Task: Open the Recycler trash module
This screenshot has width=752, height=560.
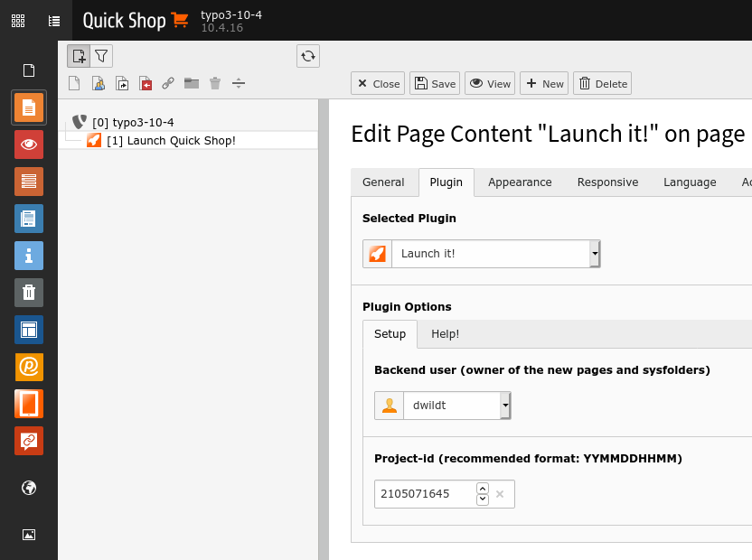Action: [x=29, y=293]
